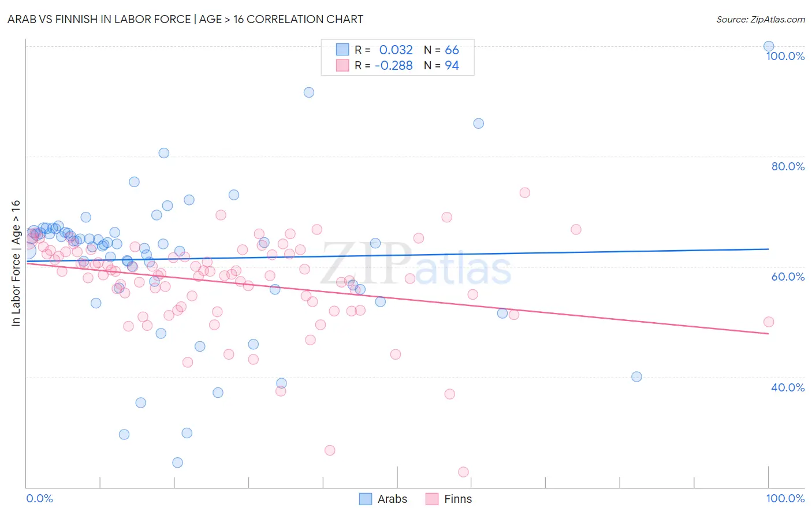Click the 100.0% y-axis label
The height and width of the screenshot is (515, 812).
[x=785, y=56]
